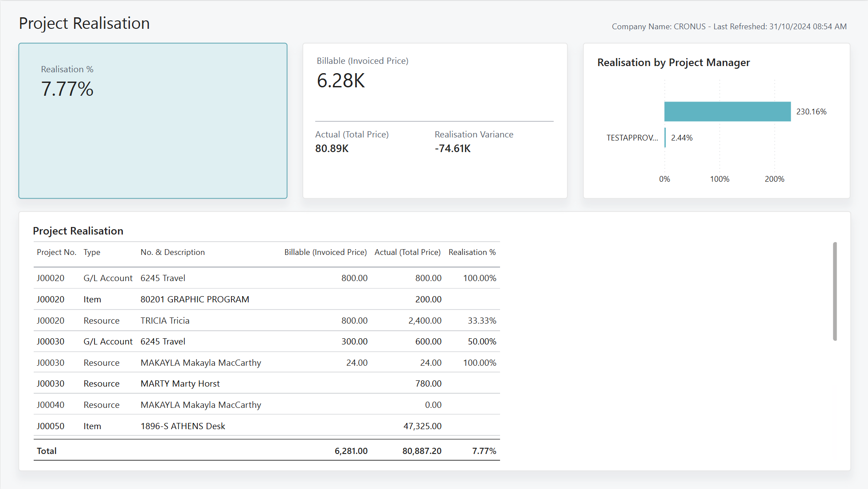Viewport: 868px width, 489px height.
Task: Sort by the Type column header
Action: pos(92,252)
